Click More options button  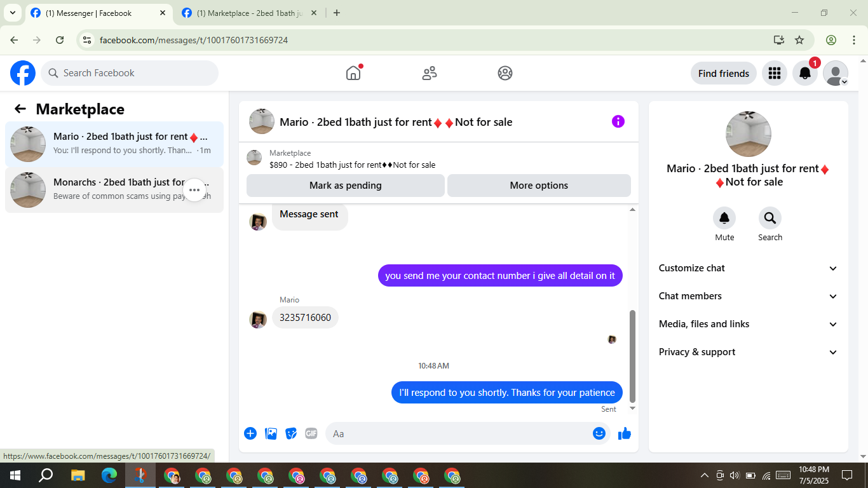coord(539,186)
